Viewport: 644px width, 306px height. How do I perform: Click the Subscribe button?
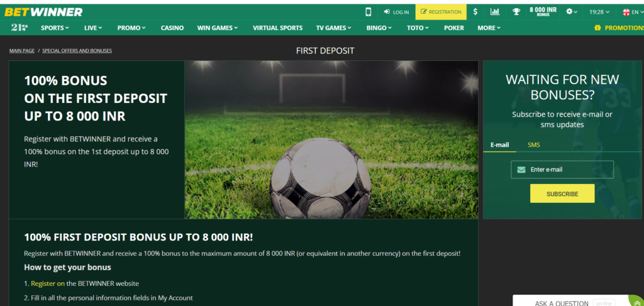pyautogui.click(x=562, y=194)
